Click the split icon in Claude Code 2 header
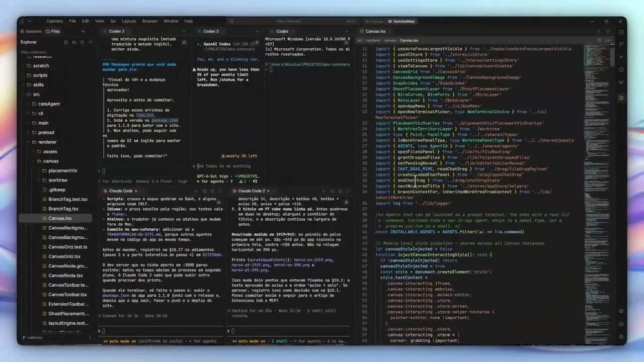The height and width of the screenshot is (362, 644). [333, 191]
